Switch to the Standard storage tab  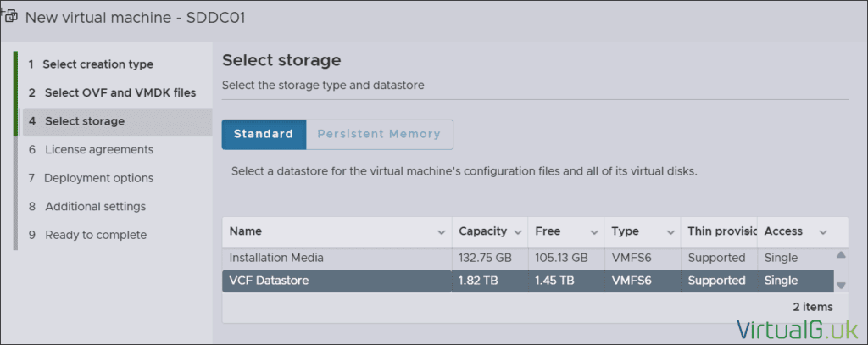[x=264, y=134]
